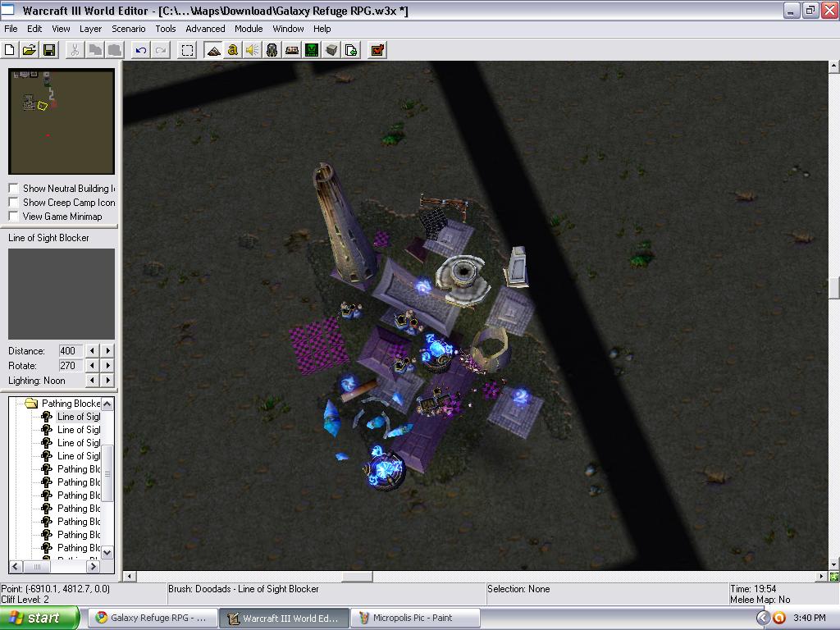Open the AI Editor green face icon
Viewport: 840px width, 630px height.
[x=312, y=50]
